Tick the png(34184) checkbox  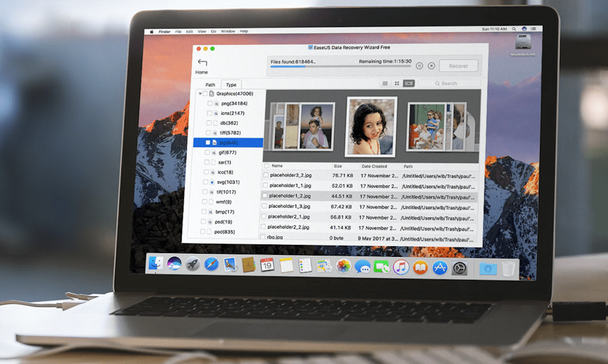click(210, 104)
